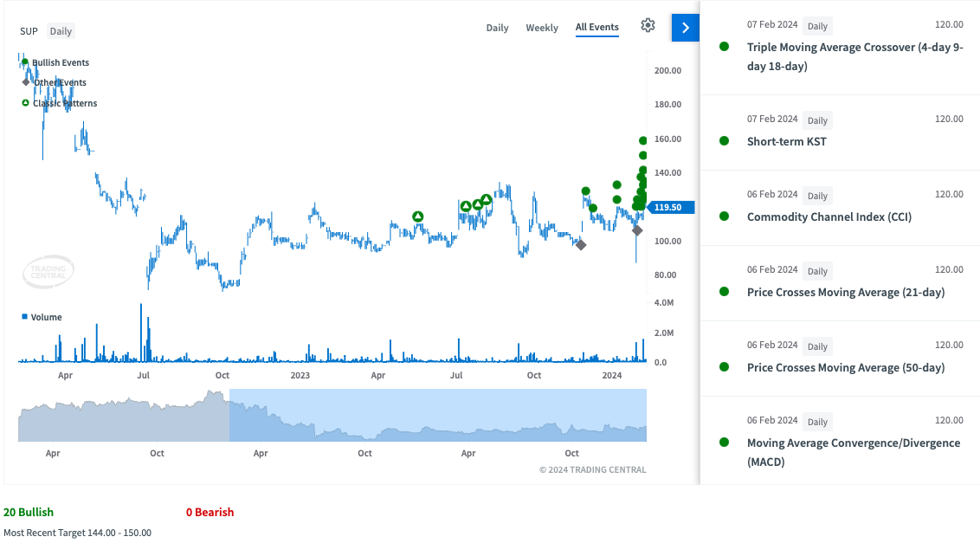The image size is (980, 543).
Task: Click the highlighted range in the navigator
Action: pos(438,416)
